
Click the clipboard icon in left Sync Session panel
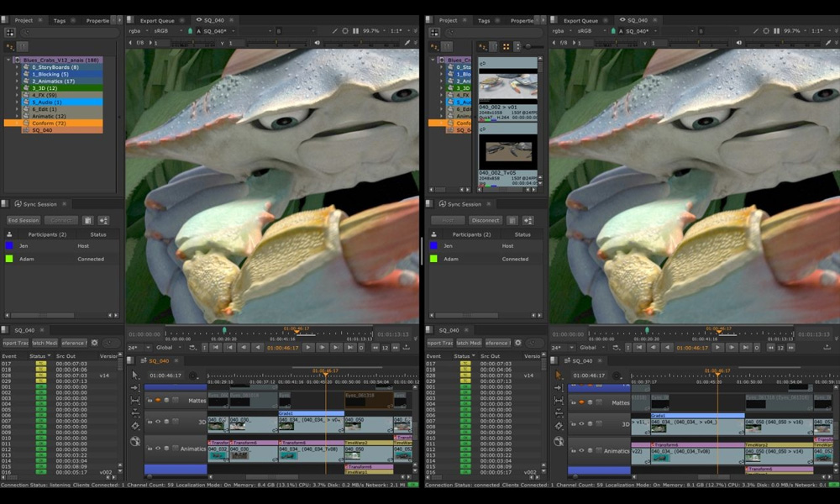87,220
